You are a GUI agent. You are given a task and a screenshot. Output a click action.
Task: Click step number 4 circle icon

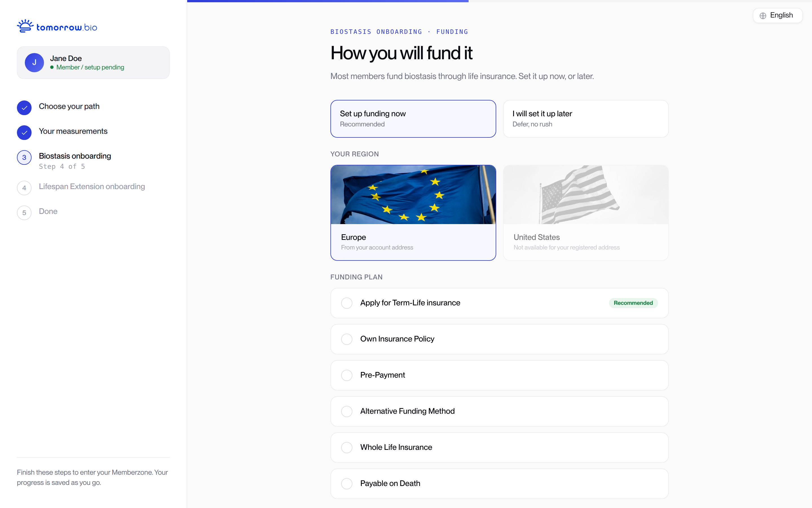click(24, 188)
